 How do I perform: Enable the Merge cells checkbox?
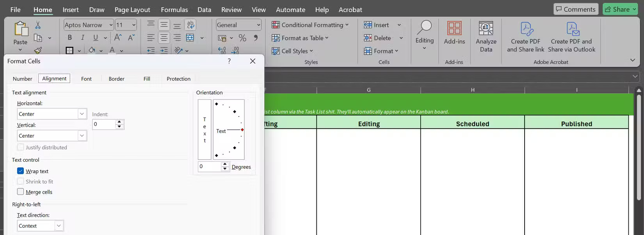pyautogui.click(x=21, y=192)
